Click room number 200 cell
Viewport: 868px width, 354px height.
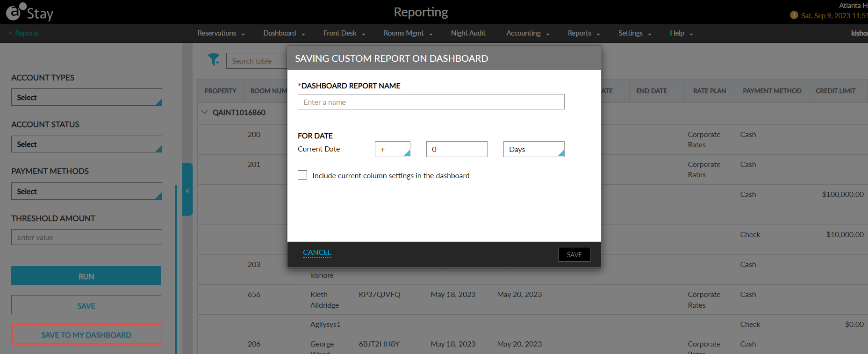click(x=254, y=134)
